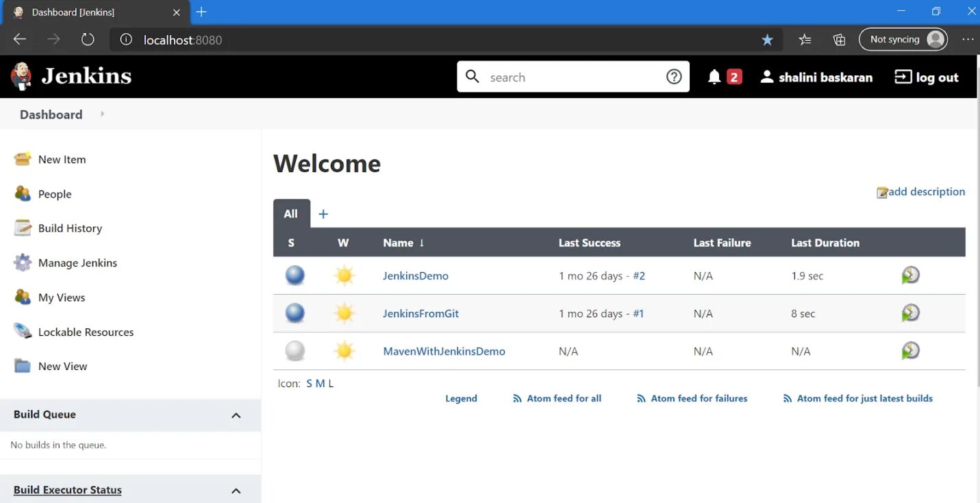This screenshot has height=503, width=980.
Task: Click the New View folder icon
Action: pos(23,366)
